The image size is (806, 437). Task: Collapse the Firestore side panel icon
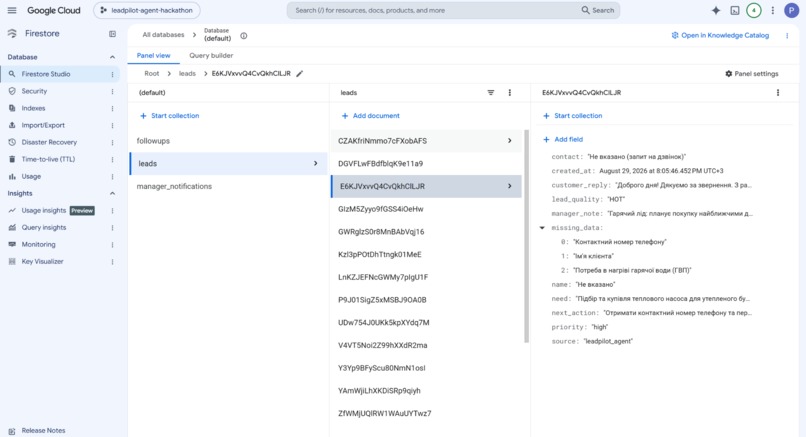(112, 34)
